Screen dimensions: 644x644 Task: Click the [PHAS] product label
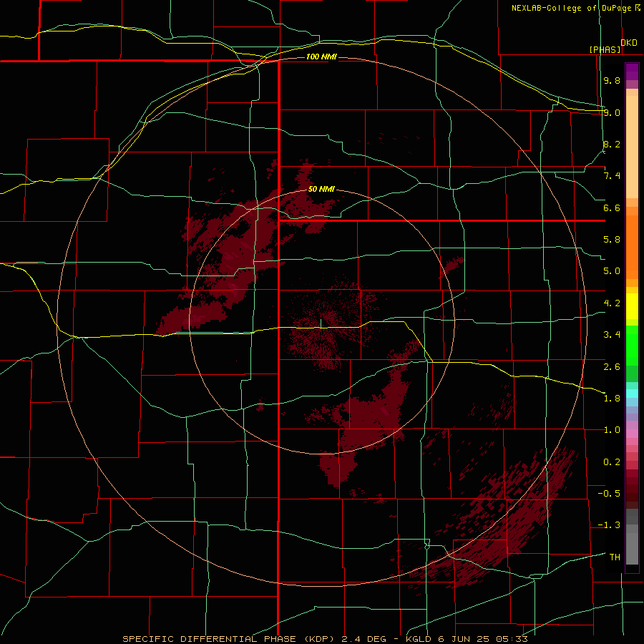click(605, 49)
